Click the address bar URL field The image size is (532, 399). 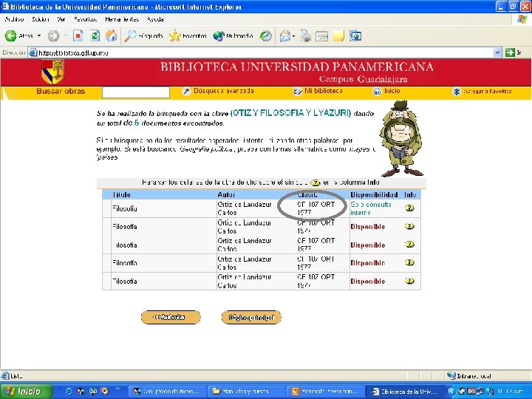[261, 52]
